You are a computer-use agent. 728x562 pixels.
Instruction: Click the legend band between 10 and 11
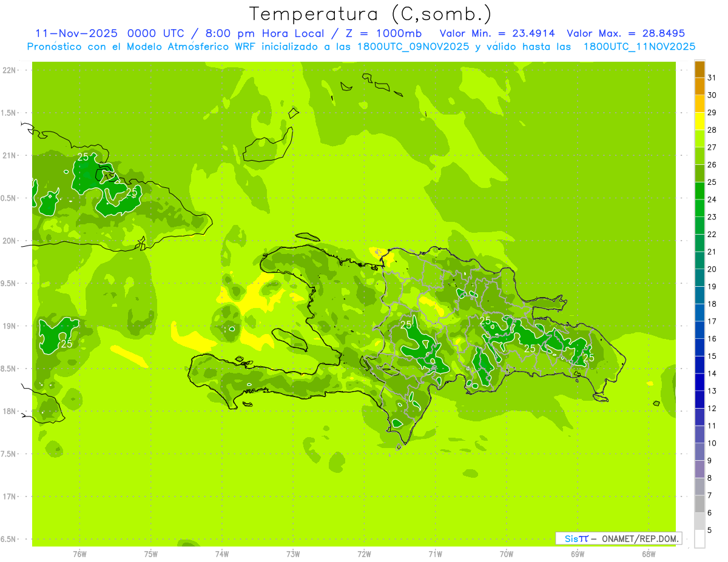coord(699,435)
